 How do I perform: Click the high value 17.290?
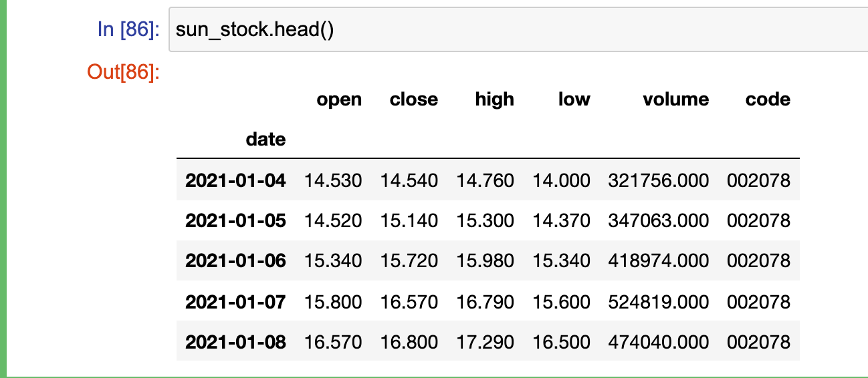click(485, 343)
